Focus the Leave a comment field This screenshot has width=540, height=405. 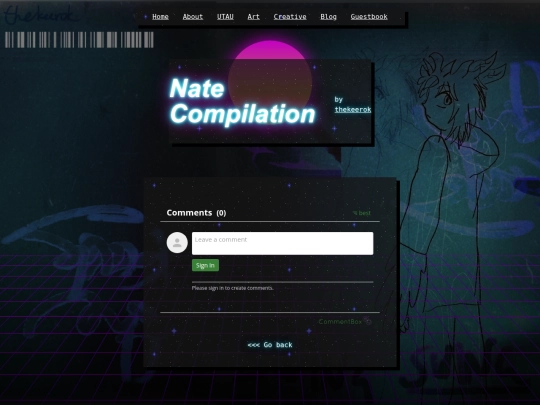(x=282, y=243)
